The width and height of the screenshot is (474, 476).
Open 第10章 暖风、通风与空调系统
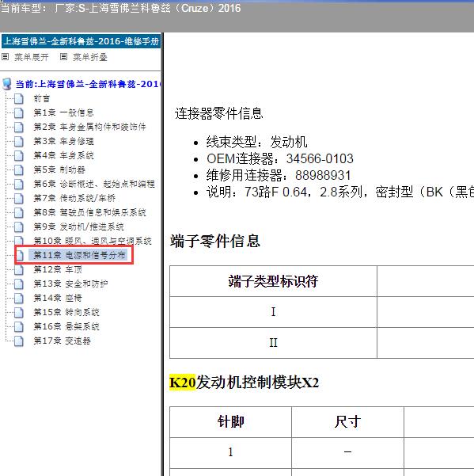point(93,241)
